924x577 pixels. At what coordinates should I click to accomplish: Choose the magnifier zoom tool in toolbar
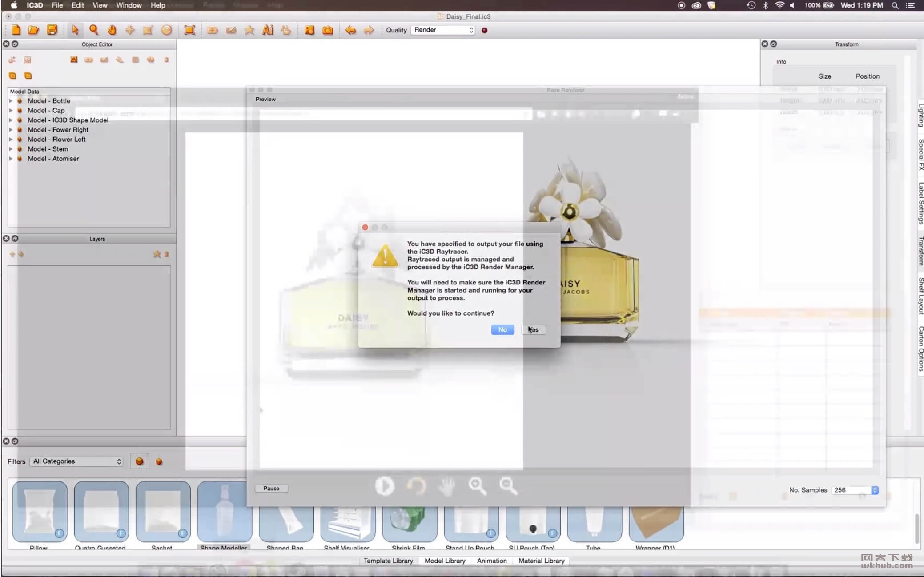(x=94, y=30)
